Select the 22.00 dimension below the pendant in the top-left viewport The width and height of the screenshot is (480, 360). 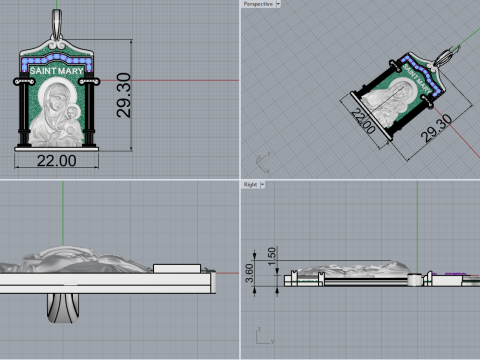[57, 161]
